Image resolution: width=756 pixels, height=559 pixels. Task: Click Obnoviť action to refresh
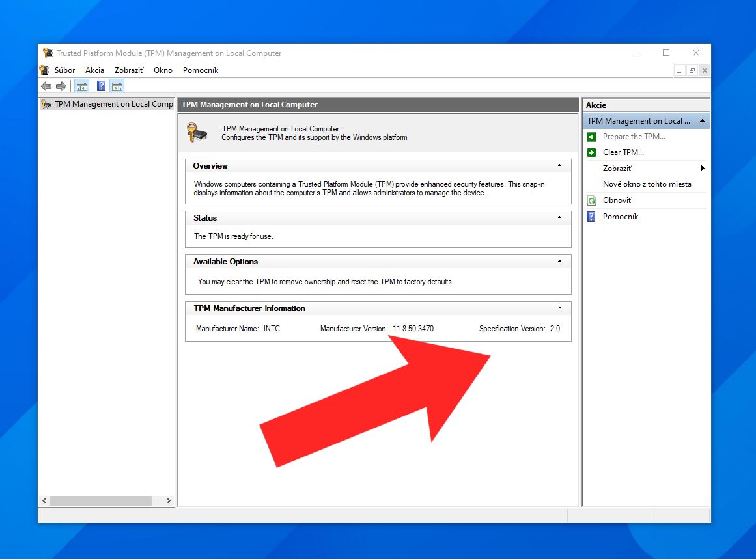pyautogui.click(x=617, y=200)
